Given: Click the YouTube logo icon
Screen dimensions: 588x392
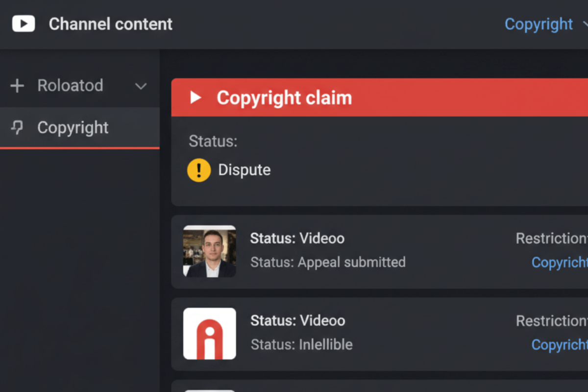Looking at the screenshot, I should [23, 24].
